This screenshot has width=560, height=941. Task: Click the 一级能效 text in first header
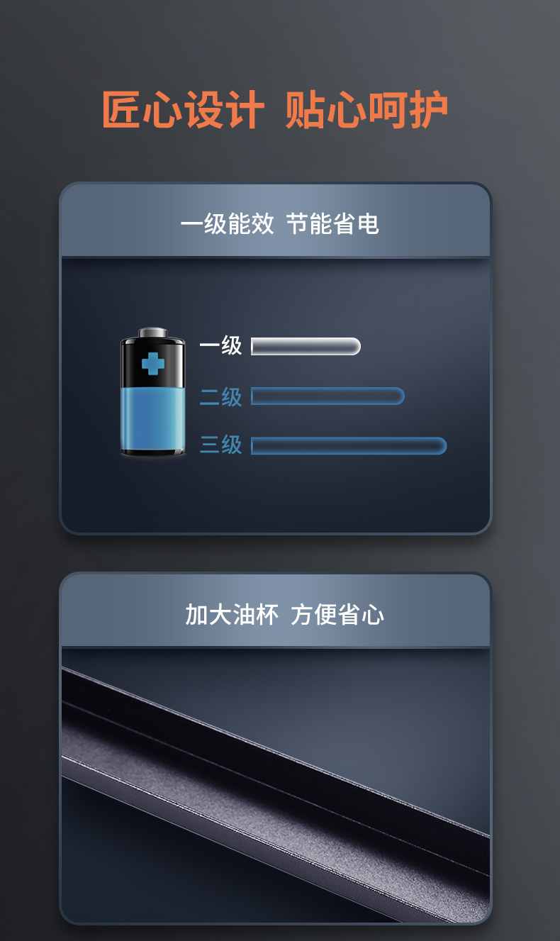point(227,224)
